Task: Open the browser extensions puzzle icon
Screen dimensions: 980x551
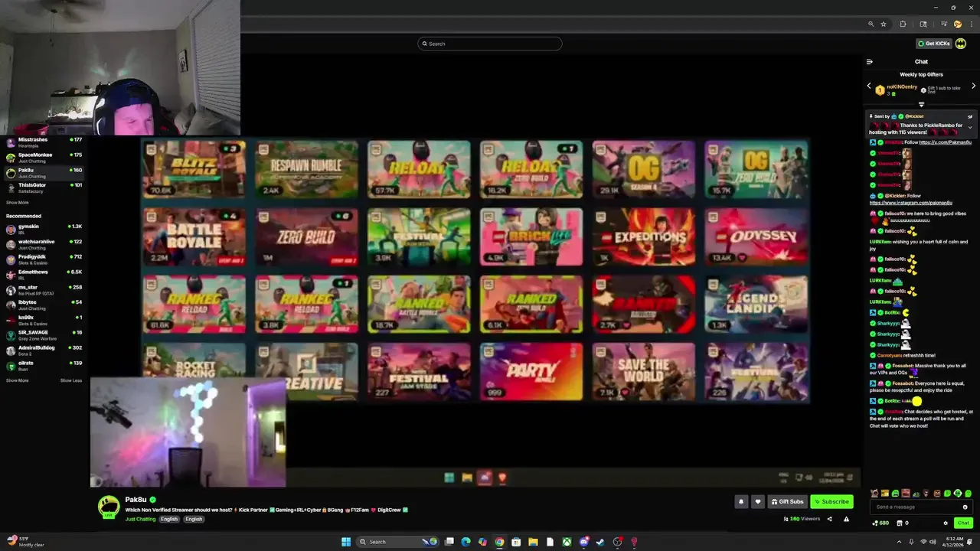Action: (x=903, y=24)
